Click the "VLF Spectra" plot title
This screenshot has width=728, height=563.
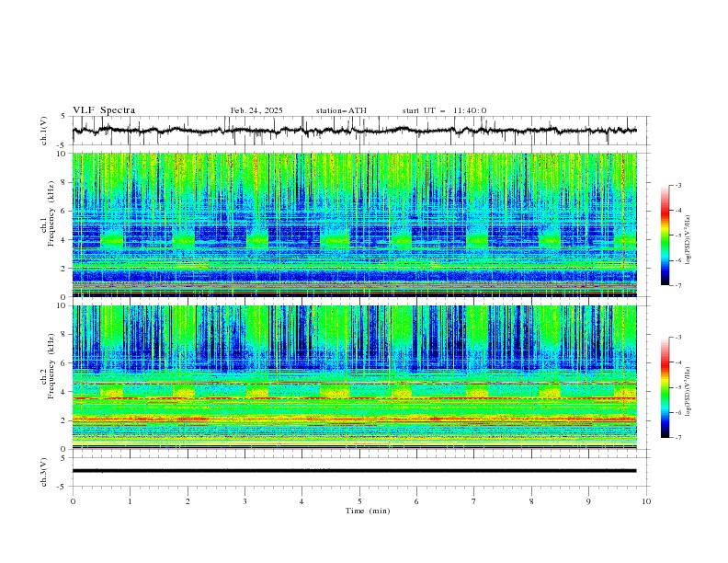point(104,110)
